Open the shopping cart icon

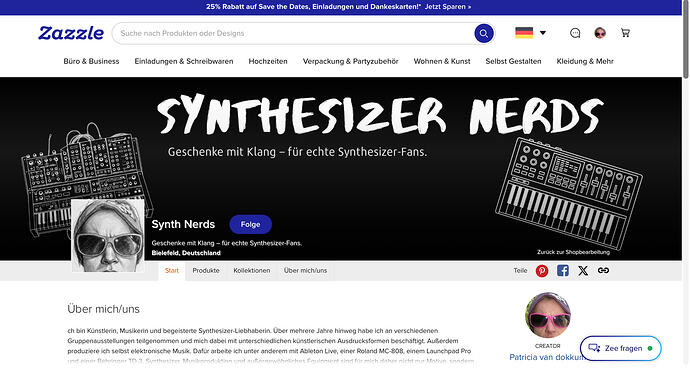[625, 33]
